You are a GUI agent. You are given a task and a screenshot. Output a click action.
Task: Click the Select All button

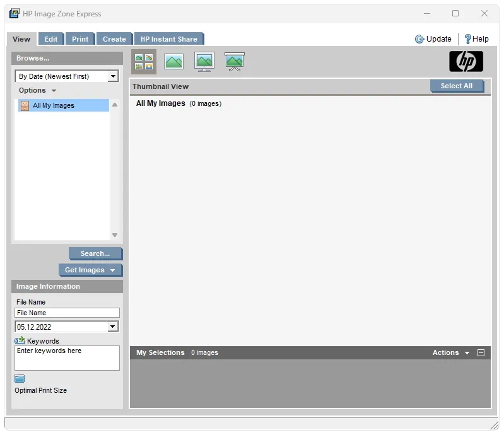[457, 86]
